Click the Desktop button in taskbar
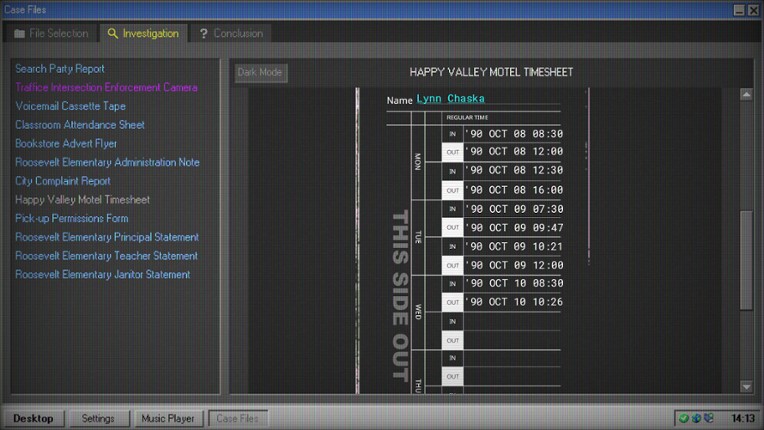764x430 pixels. (33, 418)
